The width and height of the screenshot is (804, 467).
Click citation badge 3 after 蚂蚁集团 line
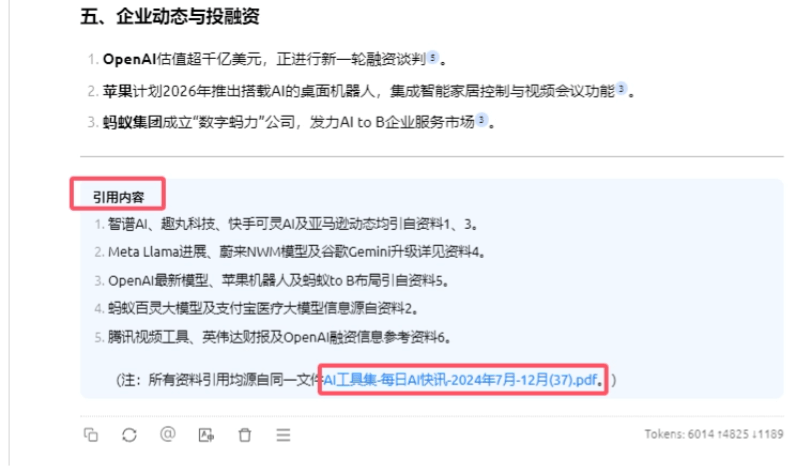(x=481, y=119)
